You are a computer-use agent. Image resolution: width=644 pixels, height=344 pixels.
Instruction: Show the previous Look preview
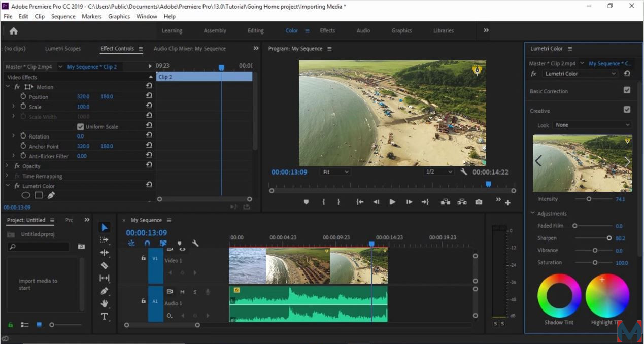[x=538, y=161]
